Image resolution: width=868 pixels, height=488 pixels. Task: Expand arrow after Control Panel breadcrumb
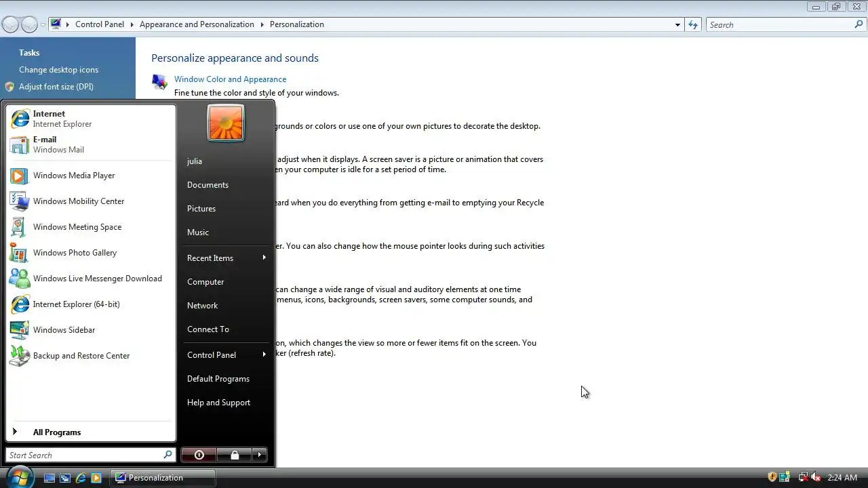click(132, 24)
